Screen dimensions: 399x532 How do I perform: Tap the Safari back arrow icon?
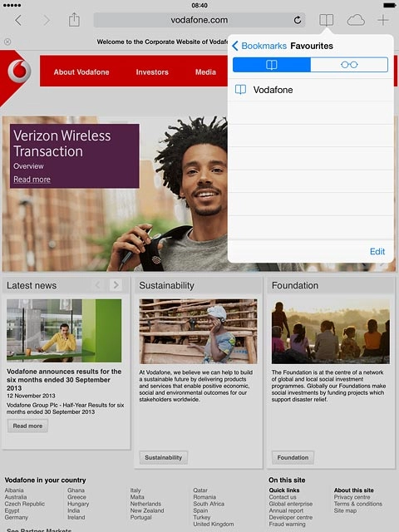(18, 20)
